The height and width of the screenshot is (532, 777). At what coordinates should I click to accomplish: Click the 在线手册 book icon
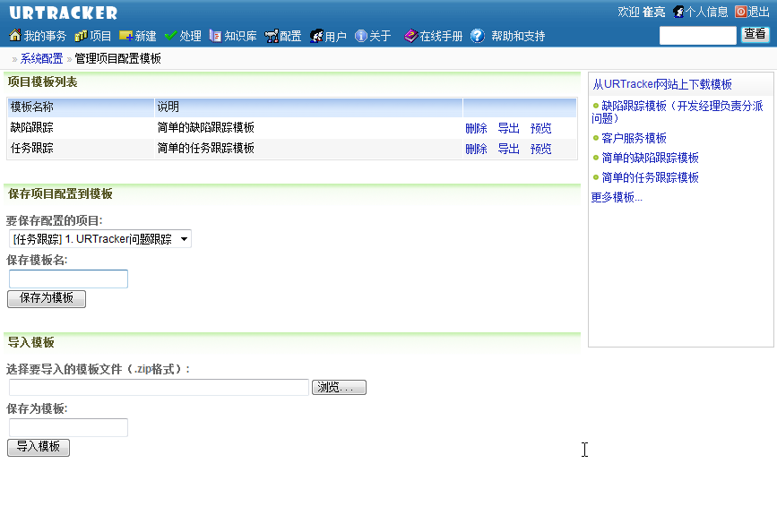[410, 36]
